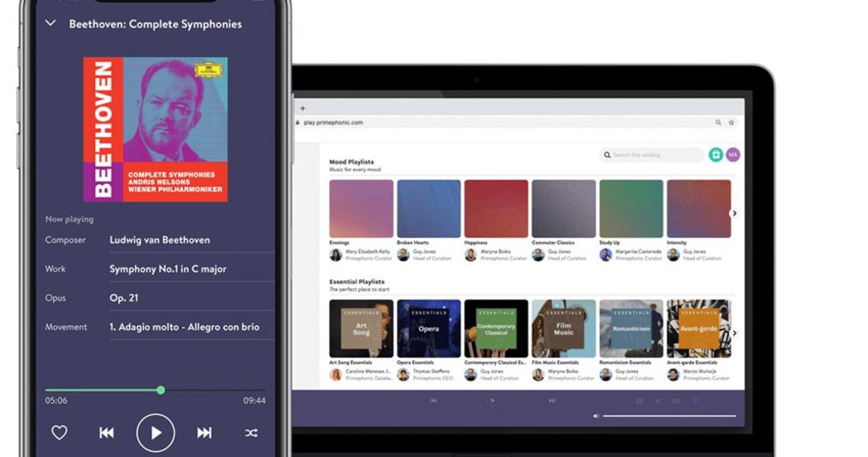Open the Art Song Essentials cover

click(x=361, y=328)
